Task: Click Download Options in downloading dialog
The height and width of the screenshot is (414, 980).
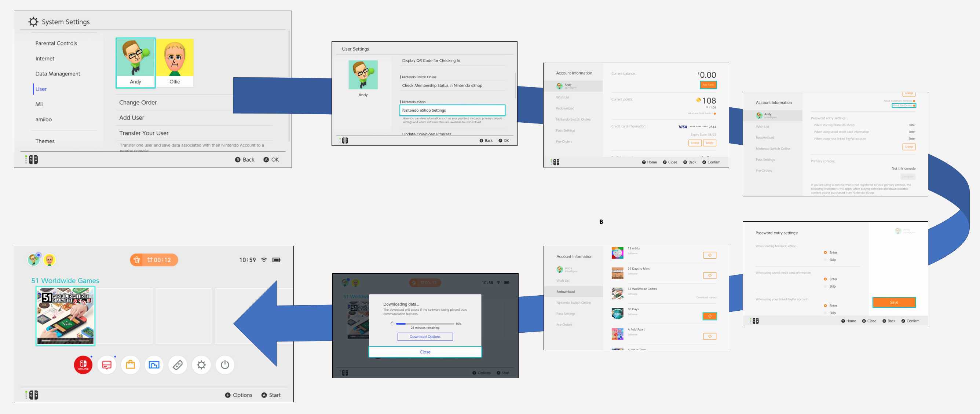Action: tap(425, 336)
